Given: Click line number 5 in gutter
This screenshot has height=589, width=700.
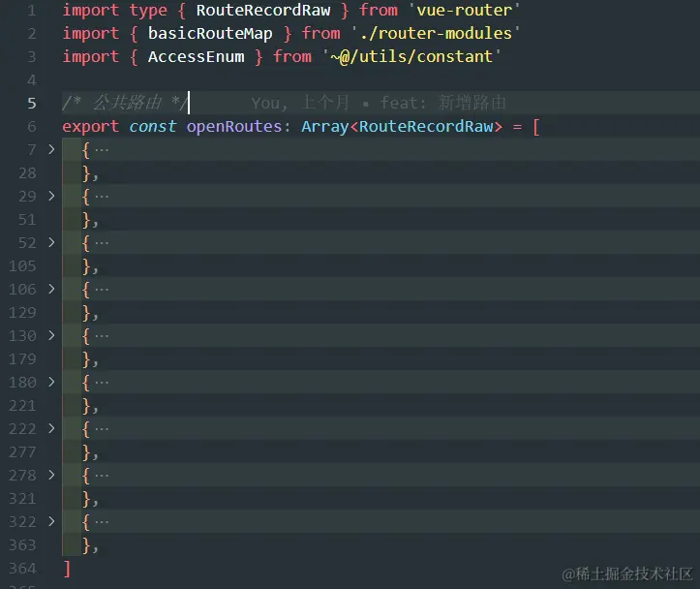Looking at the screenshot, I should [x=32, y=103].
